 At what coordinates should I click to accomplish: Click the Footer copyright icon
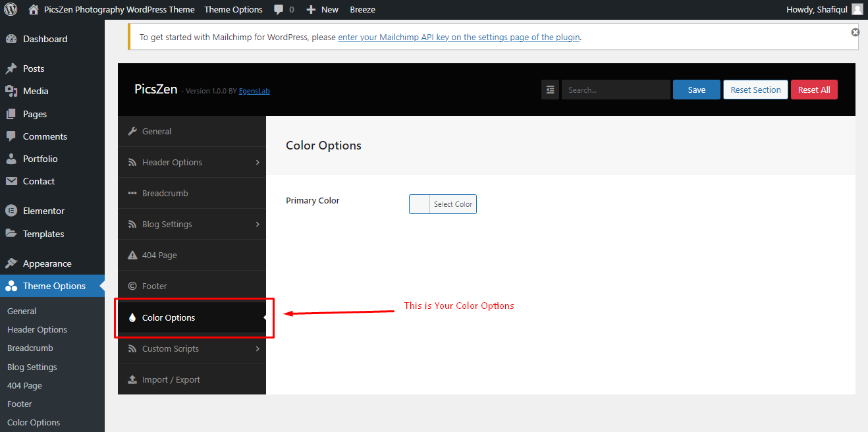pos(132,286)
